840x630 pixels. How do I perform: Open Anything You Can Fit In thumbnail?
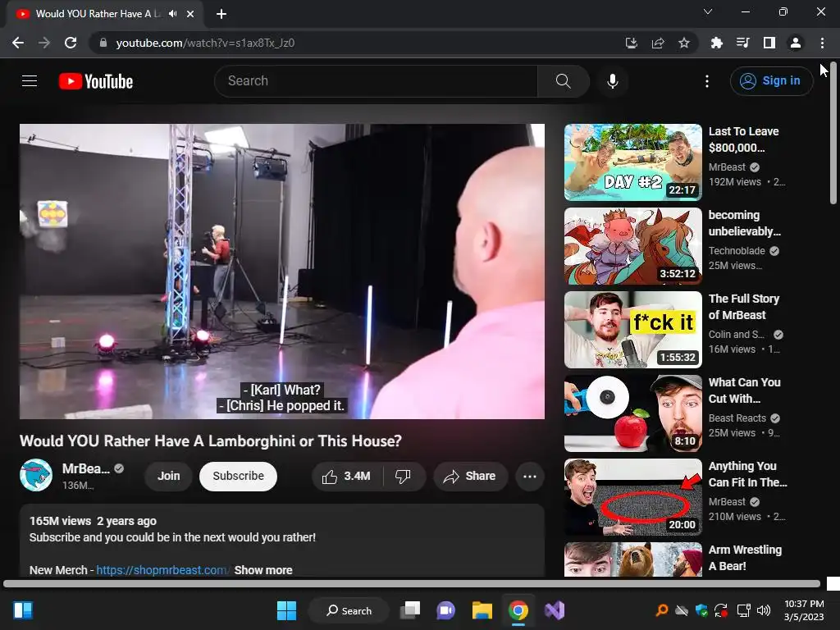[x=632, y=496]
